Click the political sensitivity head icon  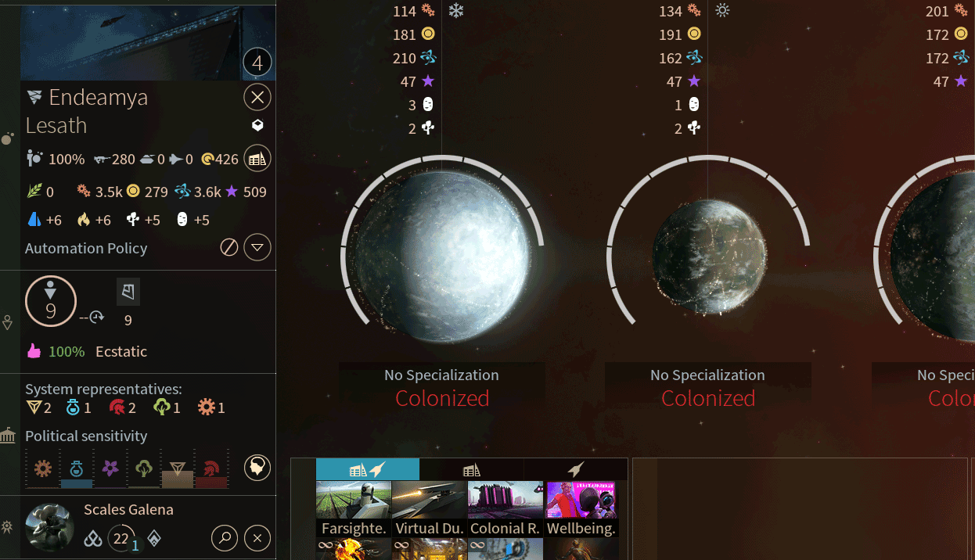257,468
